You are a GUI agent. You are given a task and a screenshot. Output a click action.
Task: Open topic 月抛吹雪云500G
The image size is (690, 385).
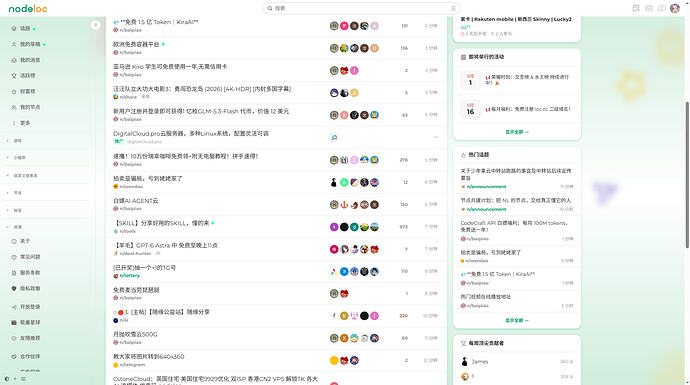pyautogui.click(x=135, y=334)
